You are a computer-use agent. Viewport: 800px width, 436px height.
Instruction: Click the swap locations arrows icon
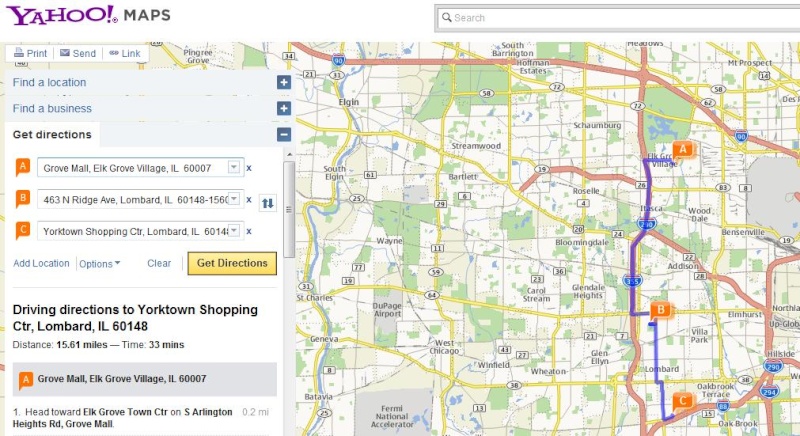coord(267,203)
